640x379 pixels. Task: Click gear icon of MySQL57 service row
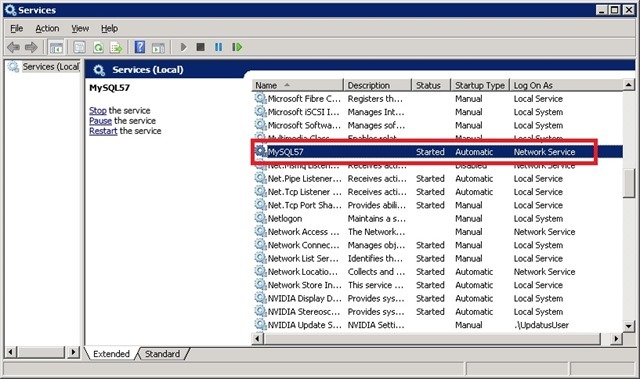coord(260,151)
